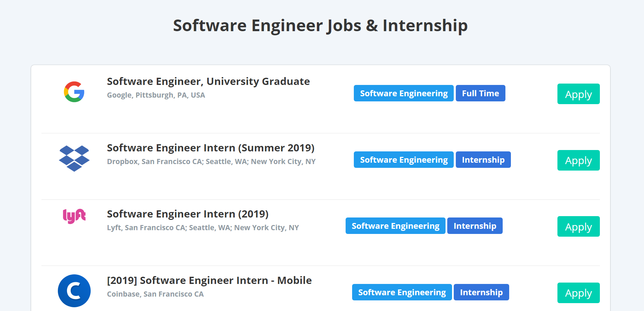Click the Coinbase logo icon
This screenshot has height=311, width=644.
74,291
